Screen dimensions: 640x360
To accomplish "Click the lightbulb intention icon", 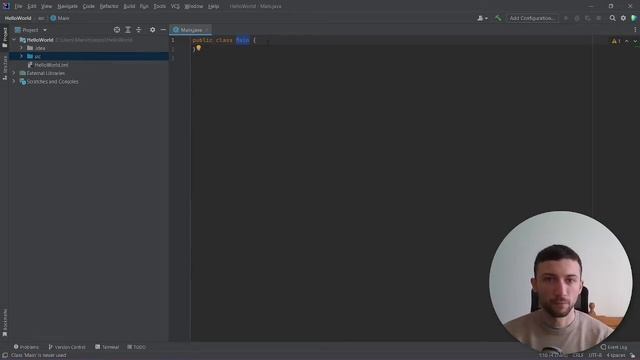I will pos(198,48).
